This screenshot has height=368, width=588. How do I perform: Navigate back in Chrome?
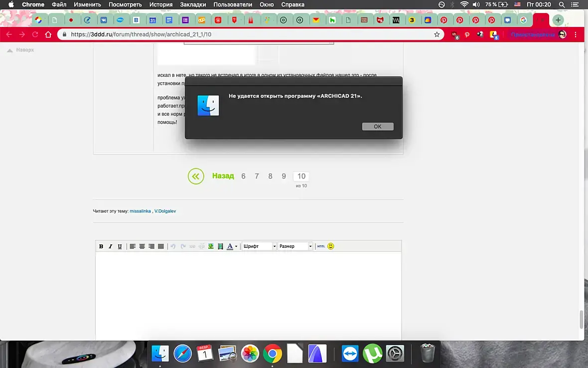tap(9, 34)
